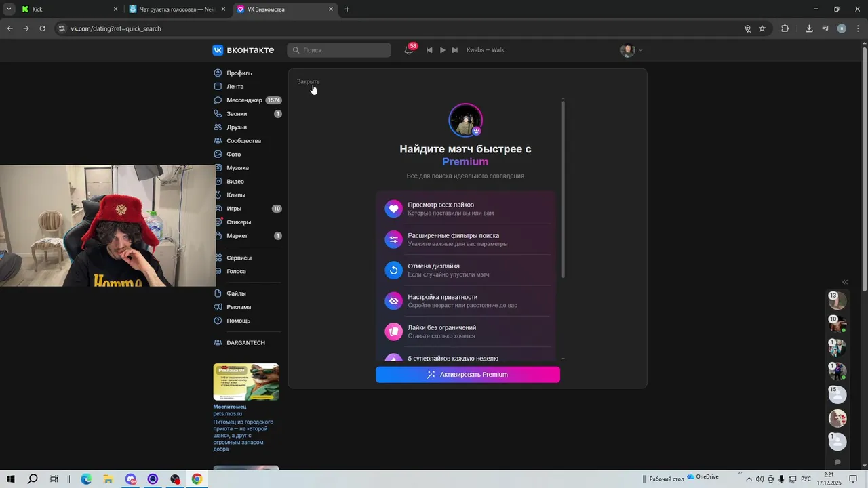Image resolution: width=868 pixels, height=488 pixels.
Task: Close the VK Знакомства tab
Action: click(x=331, y=9)
